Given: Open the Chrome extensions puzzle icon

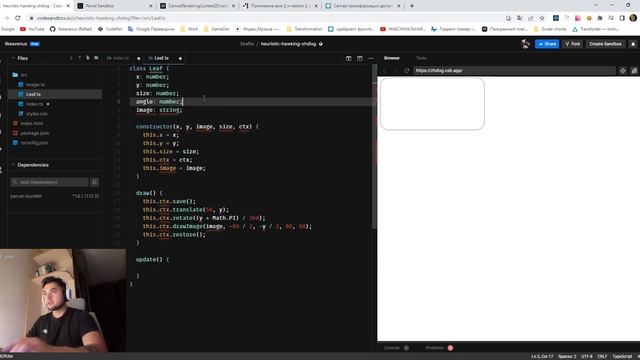Looking at the screenshot, I should pos(600,18).
